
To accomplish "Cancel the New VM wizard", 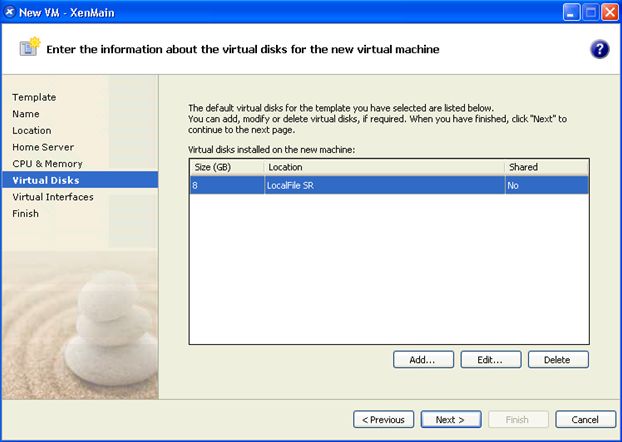I will [585, 419].
